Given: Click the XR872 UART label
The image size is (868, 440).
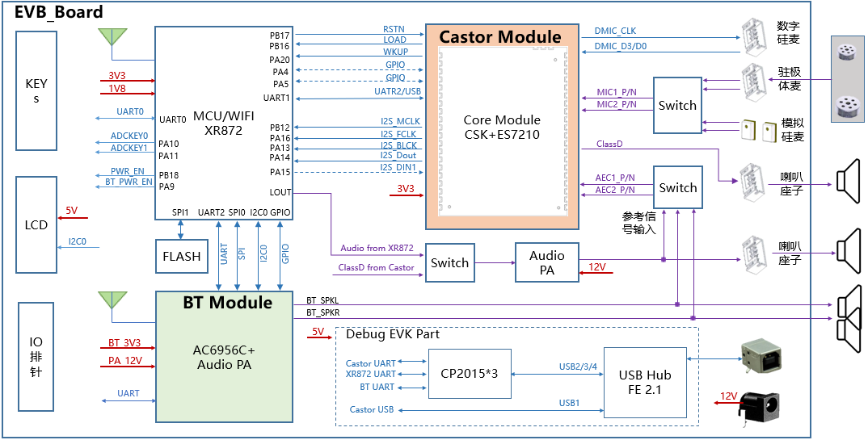Looking at the screenshot, I should (x=370, y=375).
